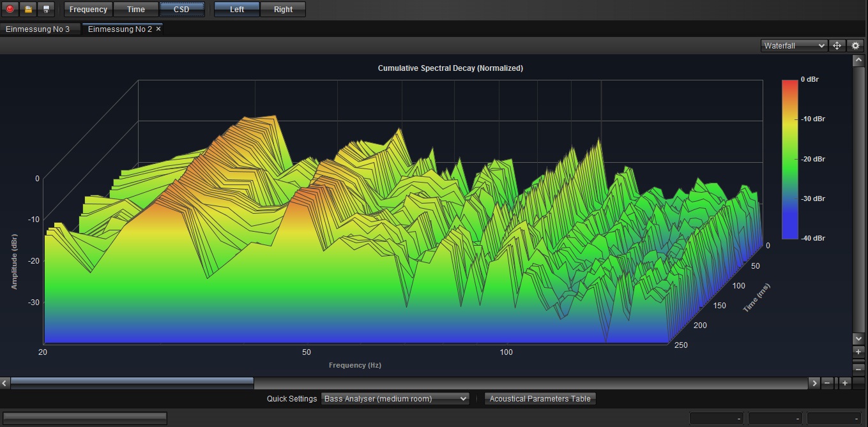The width and height of the screenshot is (868, 427).
Task: Click the horizontal scrollbar thumb
Action: [132, 383]
